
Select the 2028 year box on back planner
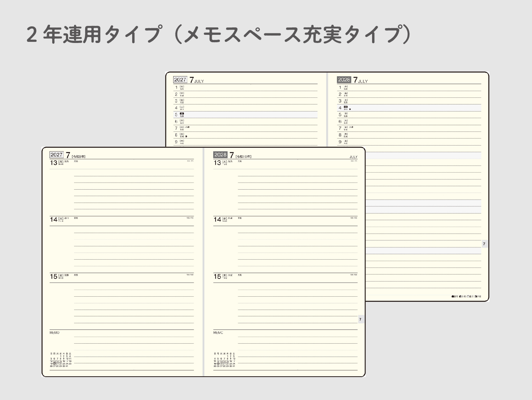click(344, 80)
